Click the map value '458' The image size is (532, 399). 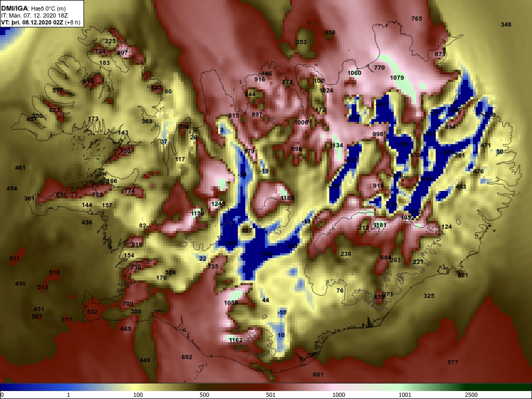(x=330, y=32)
